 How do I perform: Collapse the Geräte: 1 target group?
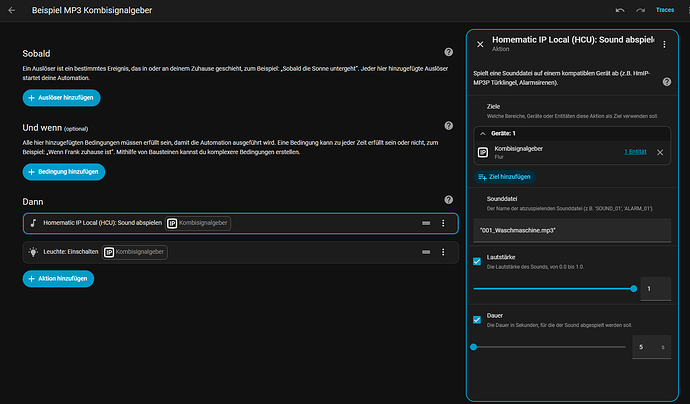483,133
